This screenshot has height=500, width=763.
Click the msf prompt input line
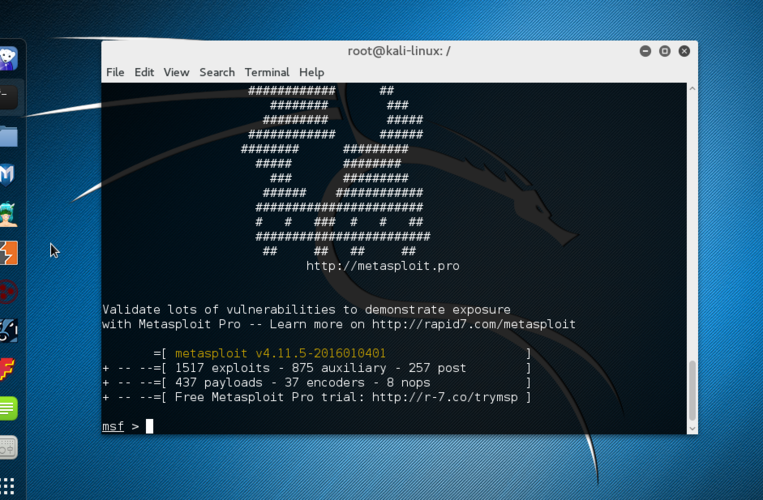click(394, 426)
